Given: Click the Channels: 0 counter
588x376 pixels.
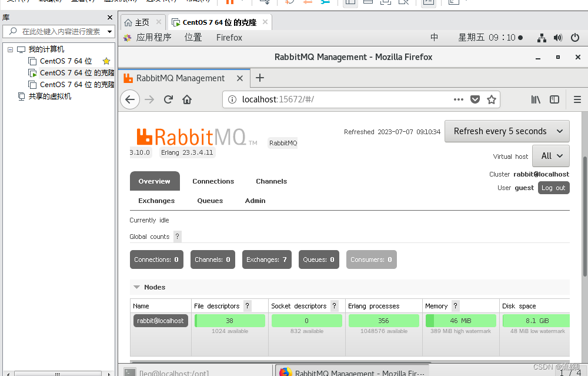Looking at the screenshot, I should pos(213,259).
